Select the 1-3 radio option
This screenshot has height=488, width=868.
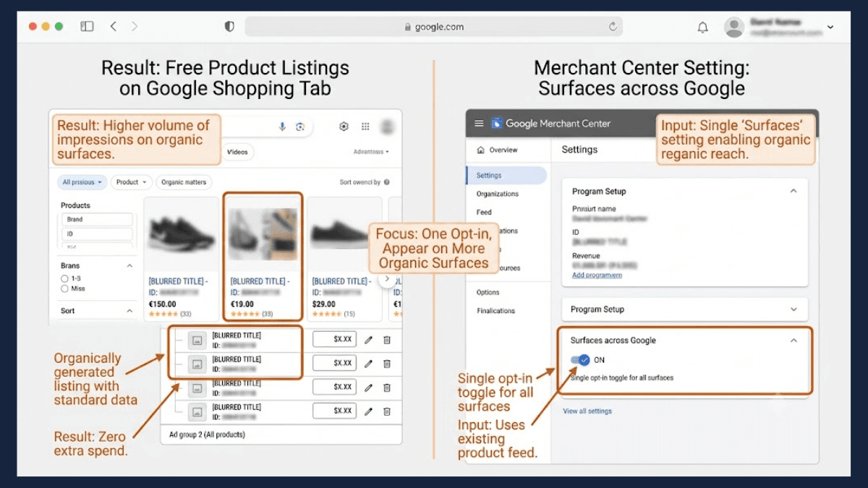click(x=64, y=278)
